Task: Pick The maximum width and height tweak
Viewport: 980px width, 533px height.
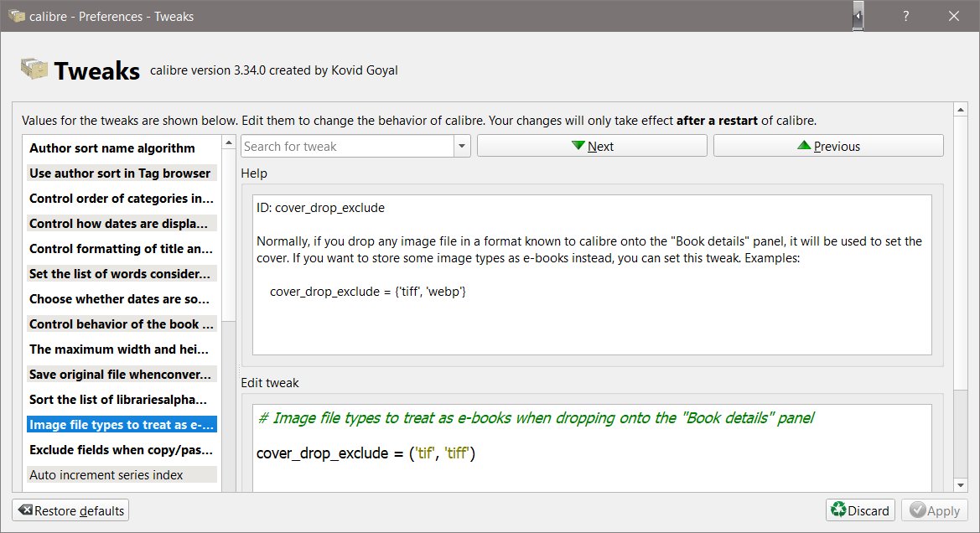Action: (x=122, y=349)
